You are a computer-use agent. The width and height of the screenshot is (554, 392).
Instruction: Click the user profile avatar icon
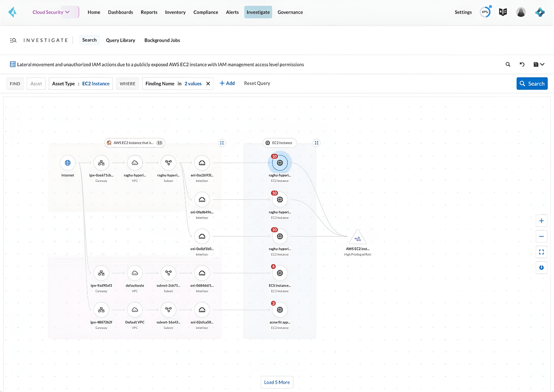point(521,12)
